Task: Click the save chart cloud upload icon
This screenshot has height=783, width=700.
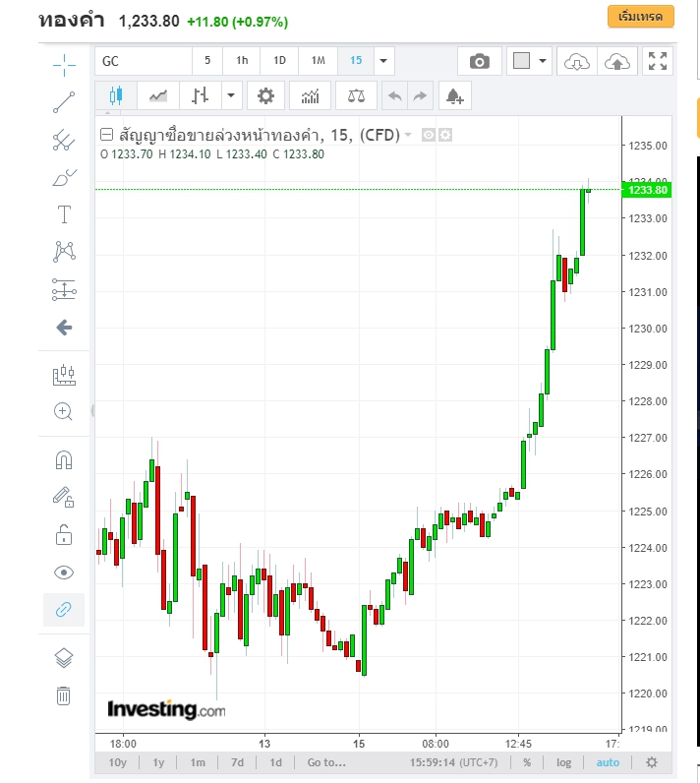Action: pos(617,61)
